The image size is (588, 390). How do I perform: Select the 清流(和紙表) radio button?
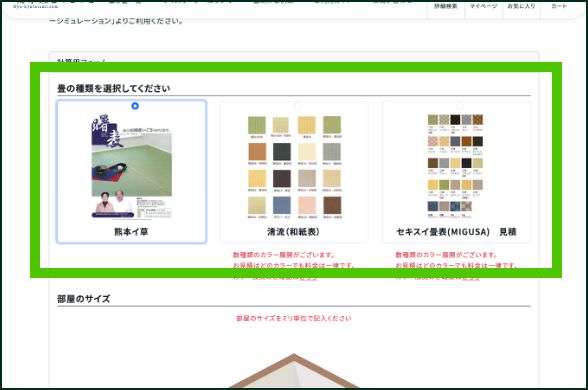pyautogui.click(x=298, y=106)
